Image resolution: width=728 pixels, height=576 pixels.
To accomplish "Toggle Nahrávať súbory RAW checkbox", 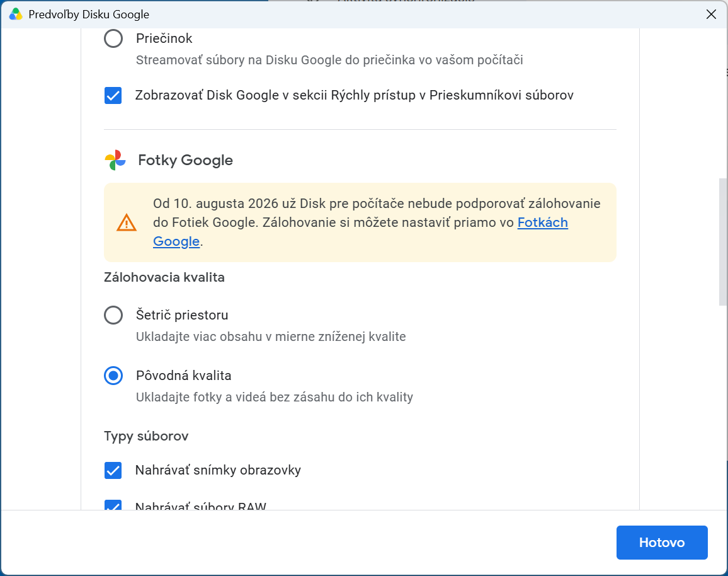I will pos(113,505).
